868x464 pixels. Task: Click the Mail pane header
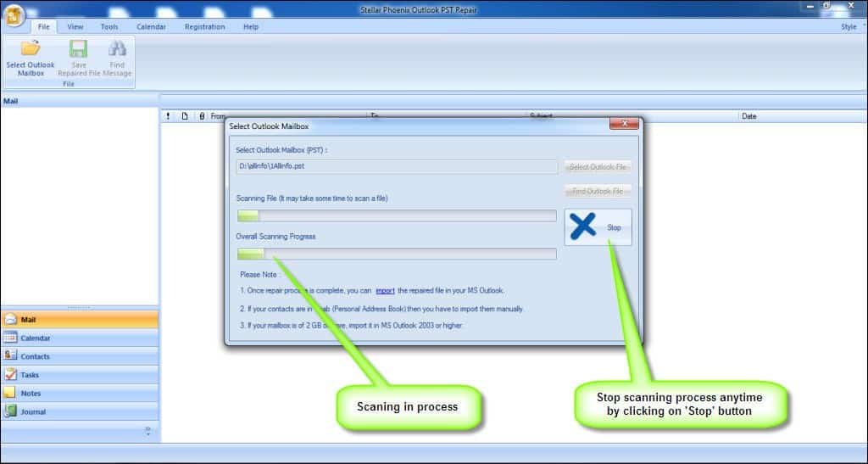pos(80,101)
